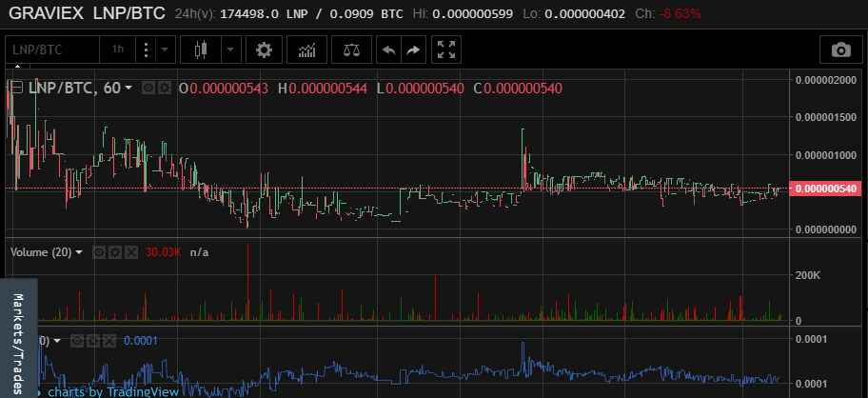Click the Compare scales icon
Image resolution: width=868 pixels, height=398 pixels.
click(x=351, y=50)
